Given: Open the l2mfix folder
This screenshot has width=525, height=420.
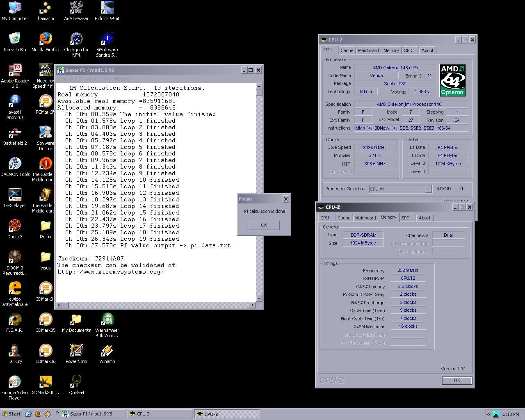Looking at the screenshot, I should [x=46, y=229].
